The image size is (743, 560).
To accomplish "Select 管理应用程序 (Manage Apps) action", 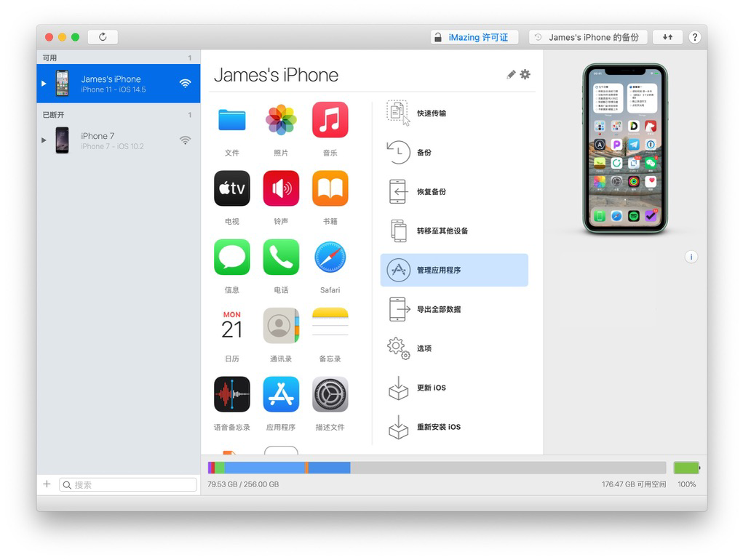I will pos(454,270).
